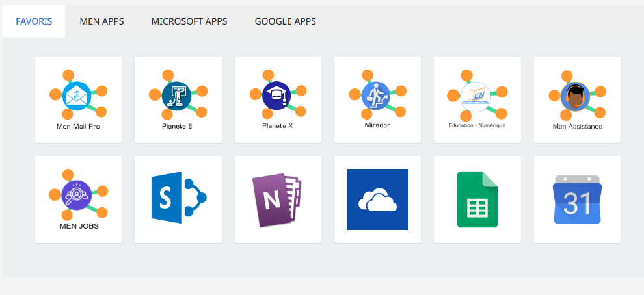Click the 'Men Assistance' text label
644x295 pixels.
point(577,126)
